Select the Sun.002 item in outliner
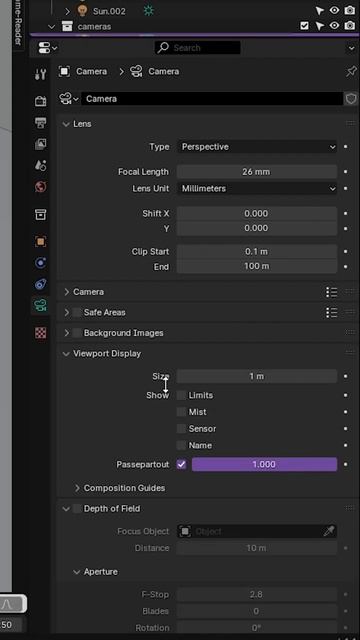This screenshot has width=360, height=640. pyautogui.click(x=109, y=11)
